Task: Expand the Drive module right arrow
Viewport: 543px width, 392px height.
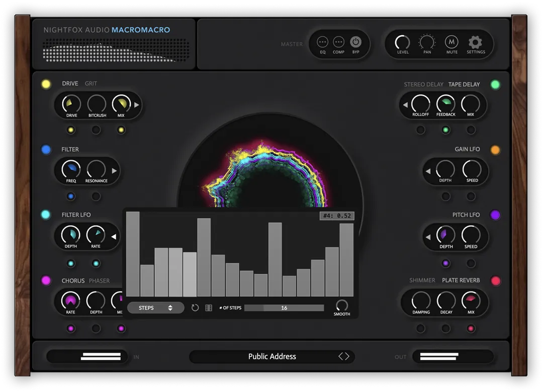Action: click(x=136, y=105)
